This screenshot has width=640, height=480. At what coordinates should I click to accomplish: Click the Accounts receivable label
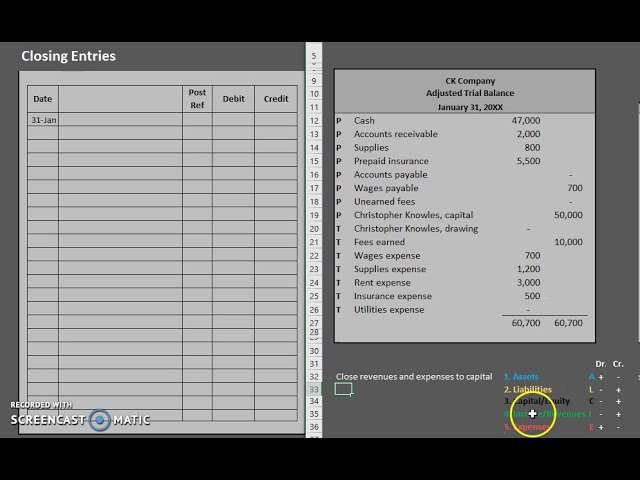point(396,134)
